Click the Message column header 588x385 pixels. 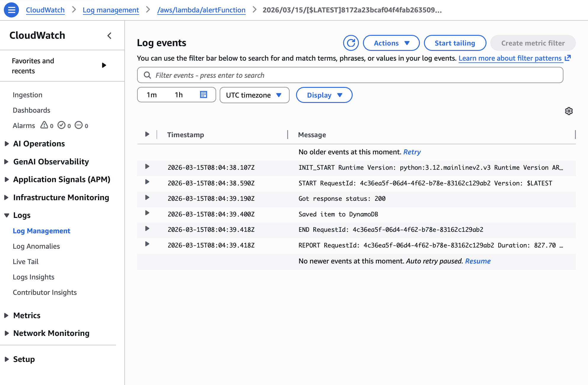coord(312,135)
